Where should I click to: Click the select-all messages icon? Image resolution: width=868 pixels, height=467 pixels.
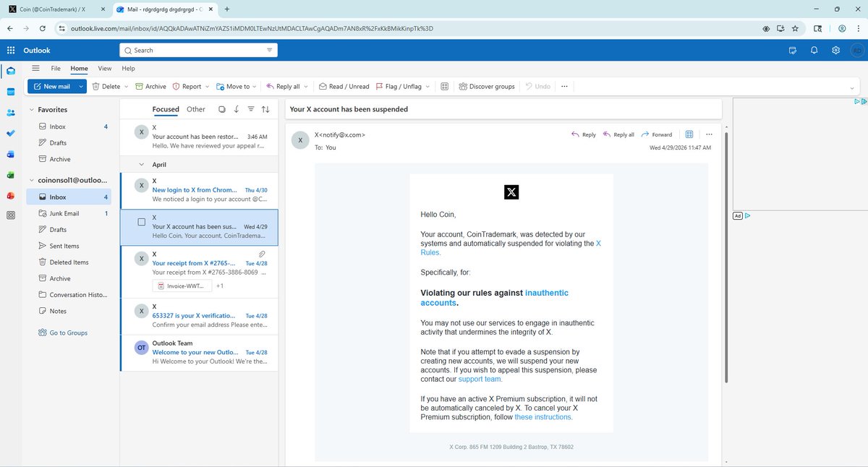[221, 109]
